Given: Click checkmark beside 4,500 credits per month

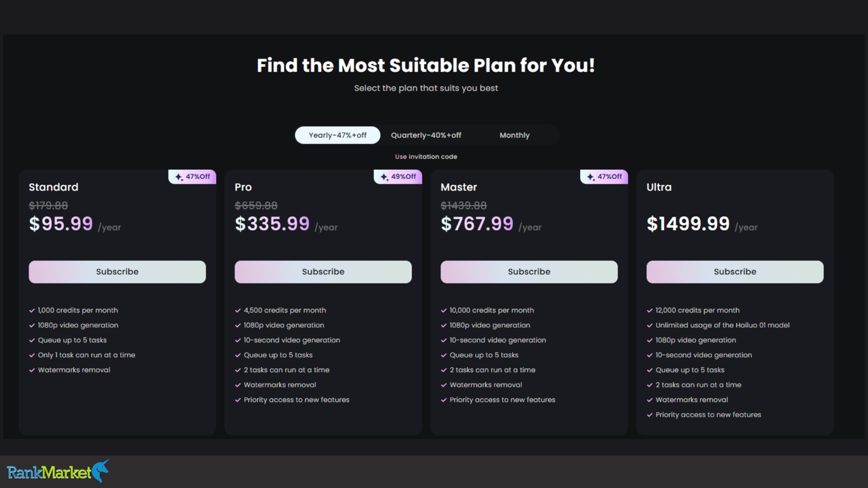Looking at the screenshot, I should coord(238,311).
